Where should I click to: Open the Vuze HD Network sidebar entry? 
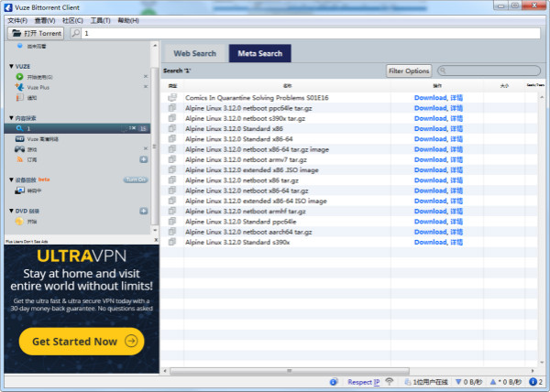click(x=19, y=138)
